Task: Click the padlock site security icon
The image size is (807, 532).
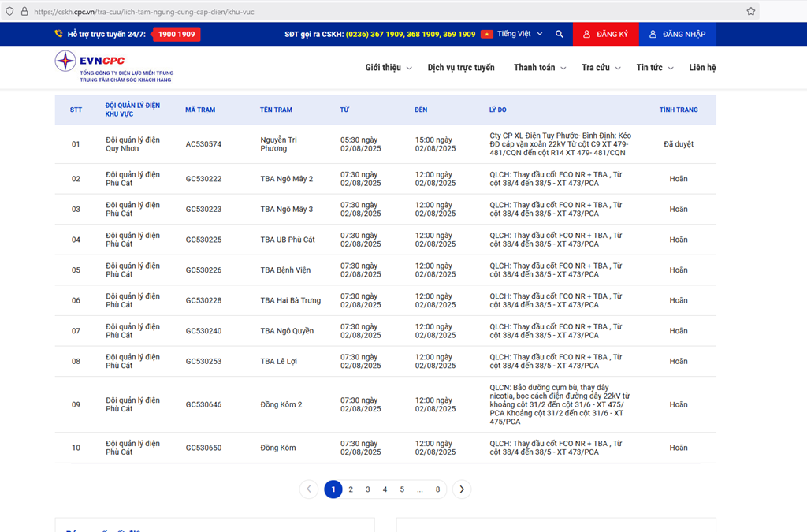Action: 24,12
